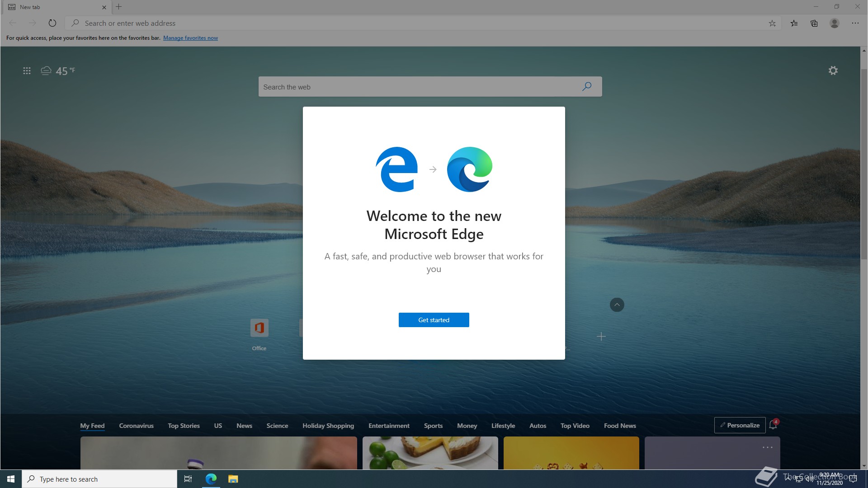The height and width of the screenshot is (488, 868).
Task: Open the Office quick link tile
Action: click(x=259, y=335)
